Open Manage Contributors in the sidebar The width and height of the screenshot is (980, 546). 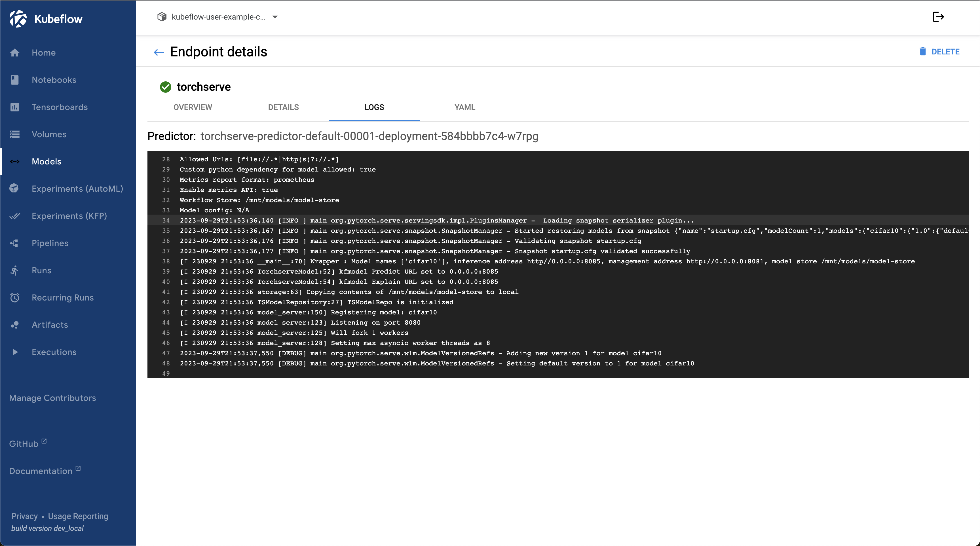click(52, 398)
